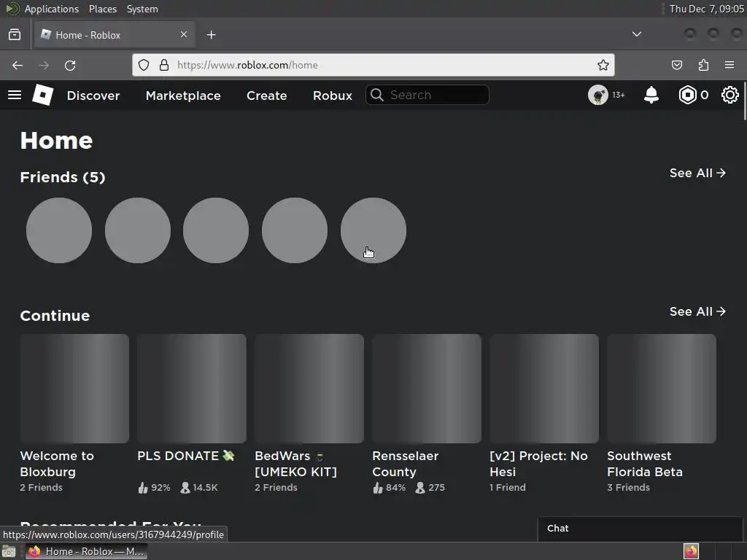Open the settings gear icon

(729, 95)
